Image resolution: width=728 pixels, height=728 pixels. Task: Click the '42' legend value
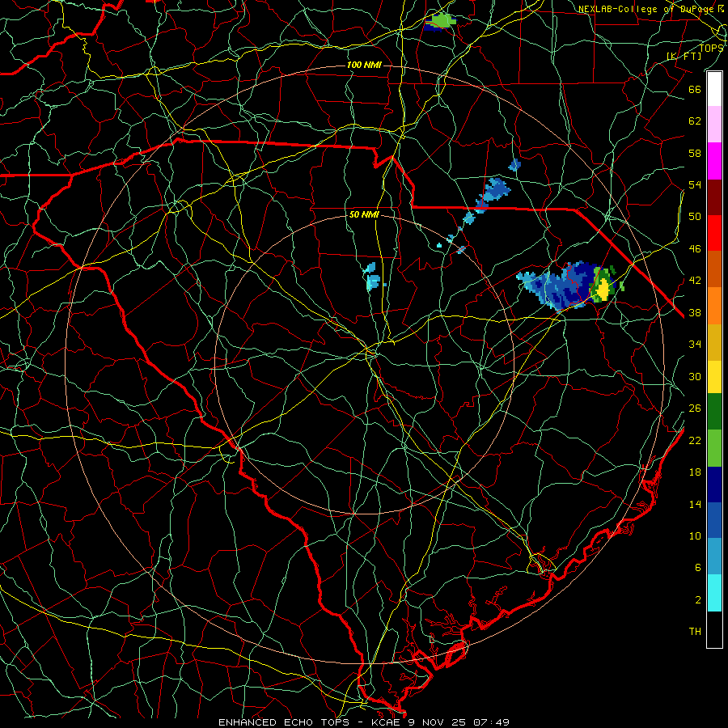point(695,281)
